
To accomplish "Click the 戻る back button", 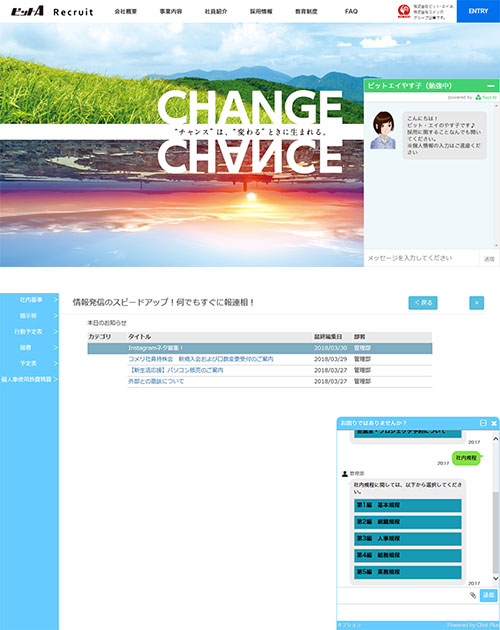I will pyautogui.click(x=423, y=303).
